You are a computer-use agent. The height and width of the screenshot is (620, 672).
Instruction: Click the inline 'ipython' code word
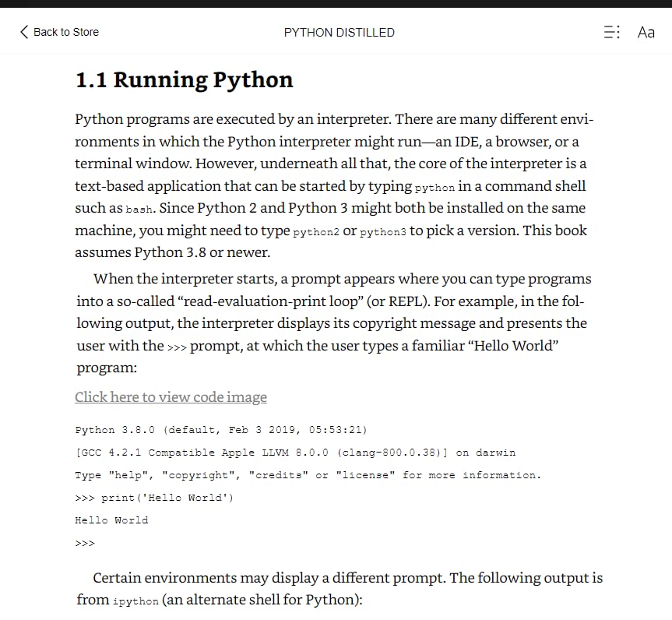(x=135, y=601)
